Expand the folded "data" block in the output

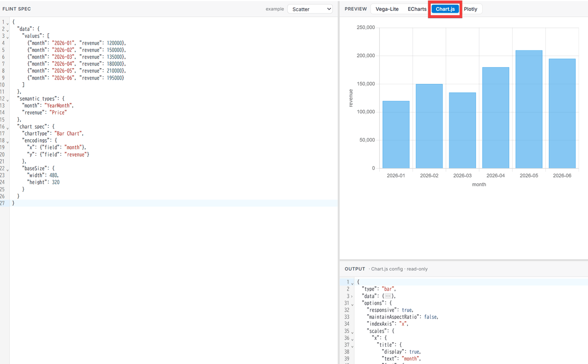click(x=352, y=296)
